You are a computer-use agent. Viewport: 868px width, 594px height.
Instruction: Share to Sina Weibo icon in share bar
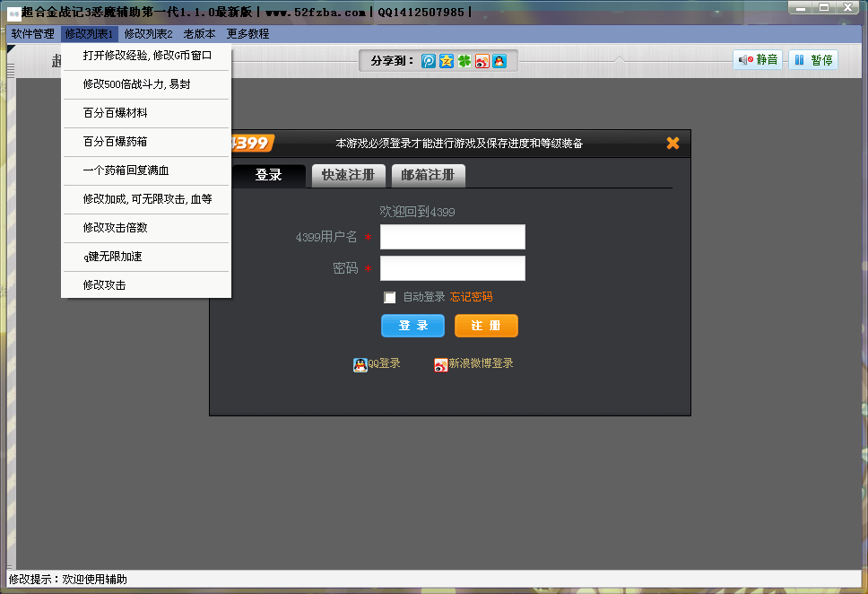pyautogui.click(x=482, y=61)
